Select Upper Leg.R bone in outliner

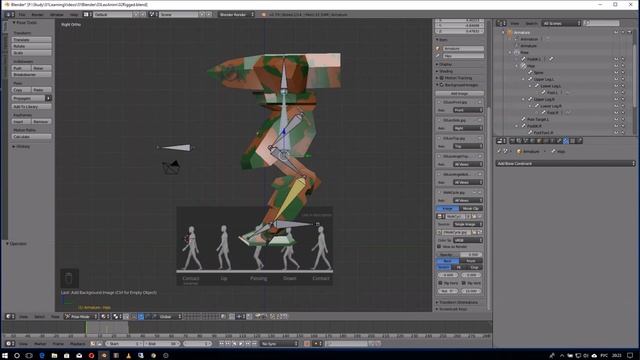click(544, 99)
